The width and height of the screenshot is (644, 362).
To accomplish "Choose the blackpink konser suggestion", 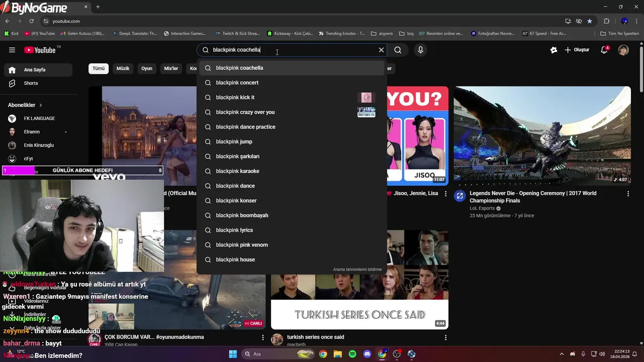I will pos(292,201).
